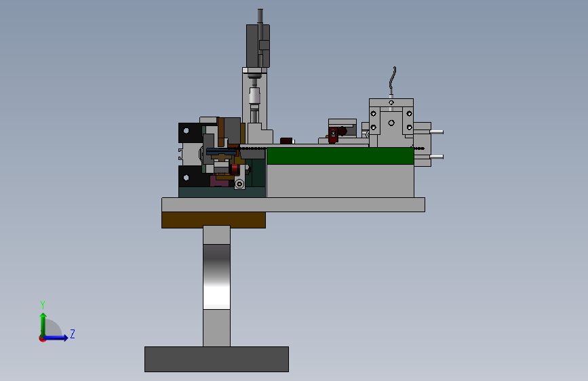Select the lower protruding pin on the right
588x381 pixels.
click(437, 157)
